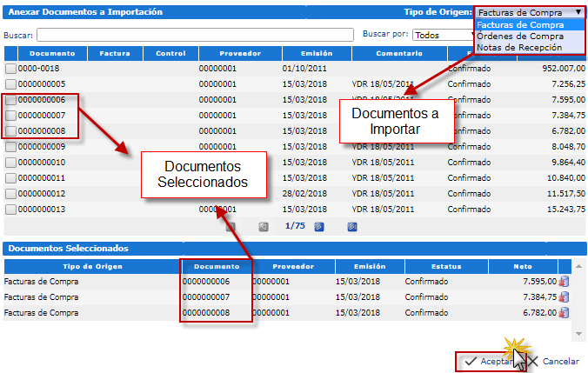Select checkbox of document 0000000007

pos(11,116)
